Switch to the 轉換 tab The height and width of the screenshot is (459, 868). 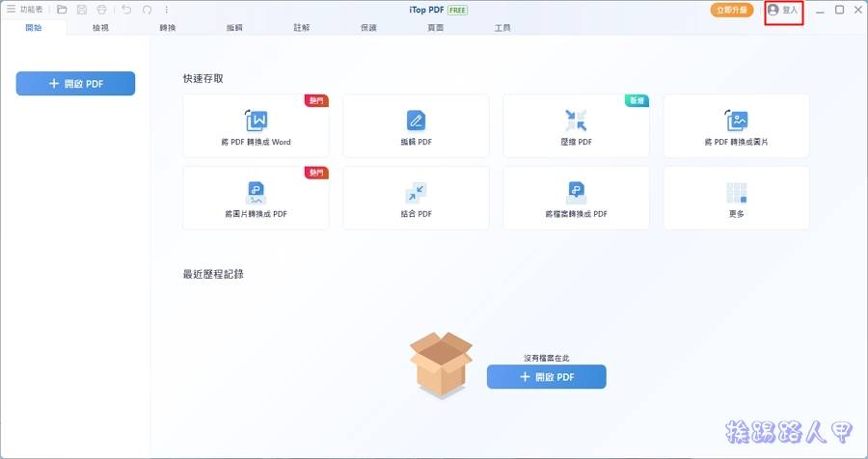168,28
